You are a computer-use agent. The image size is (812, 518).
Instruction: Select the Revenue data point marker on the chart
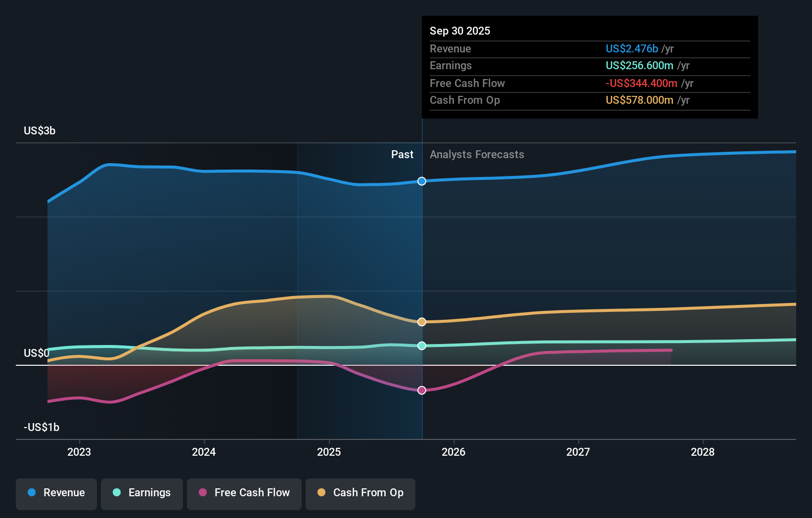421,181
